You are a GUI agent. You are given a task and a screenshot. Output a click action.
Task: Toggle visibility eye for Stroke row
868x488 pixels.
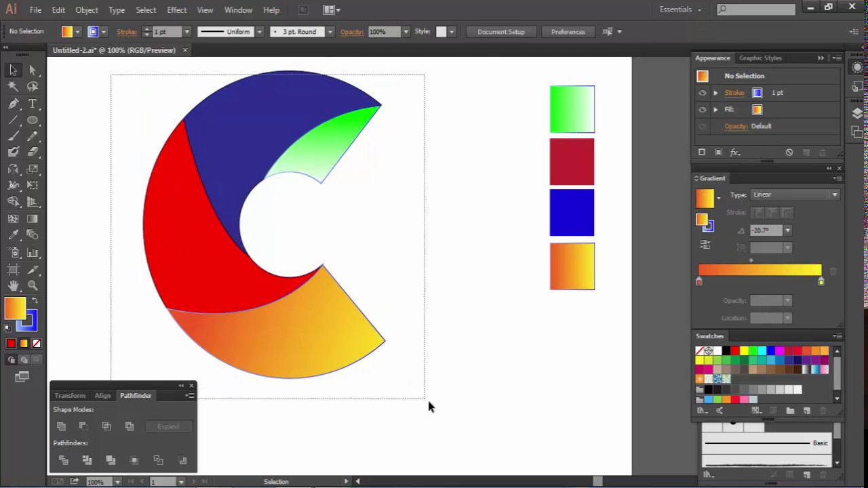(x=703, y=93)
